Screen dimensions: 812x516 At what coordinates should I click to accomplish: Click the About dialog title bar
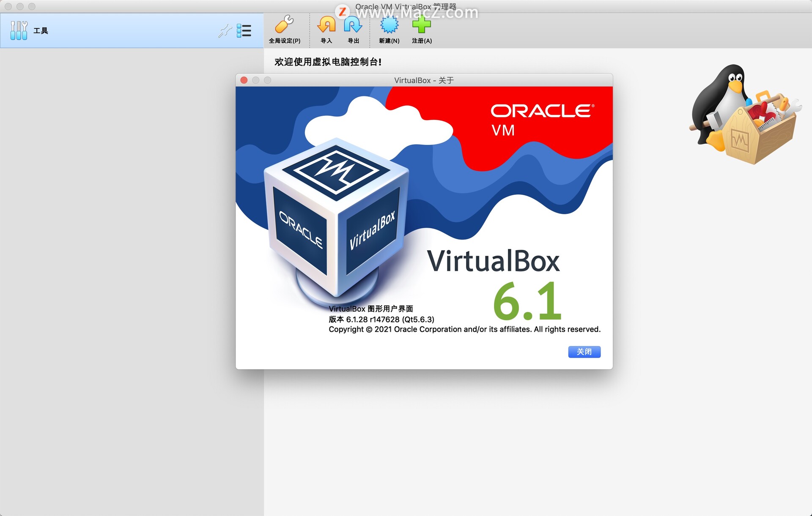point(424,80)
